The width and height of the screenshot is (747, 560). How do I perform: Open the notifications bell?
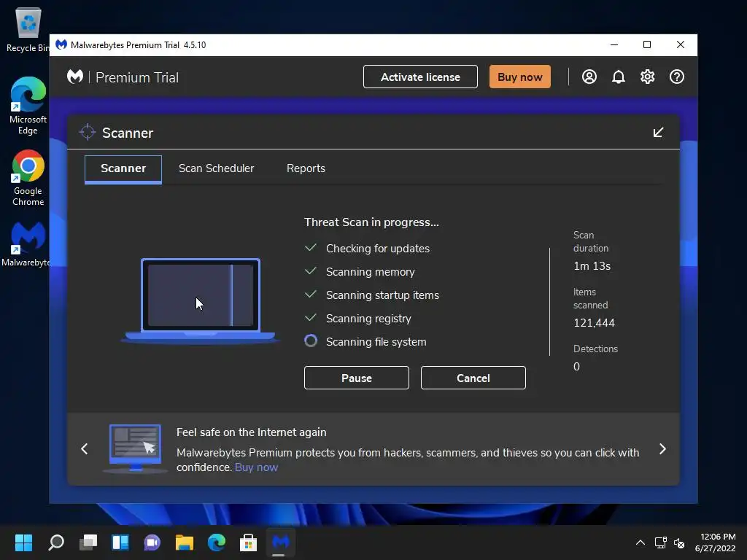619,77
